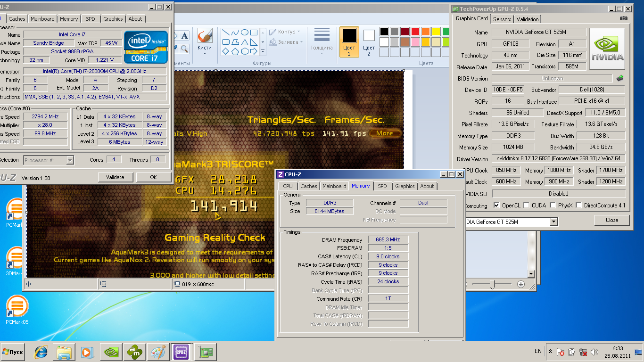This screenshot has height=362, width=644.
Task: Pick the oval shape in Paint
Action: [244, 33]
